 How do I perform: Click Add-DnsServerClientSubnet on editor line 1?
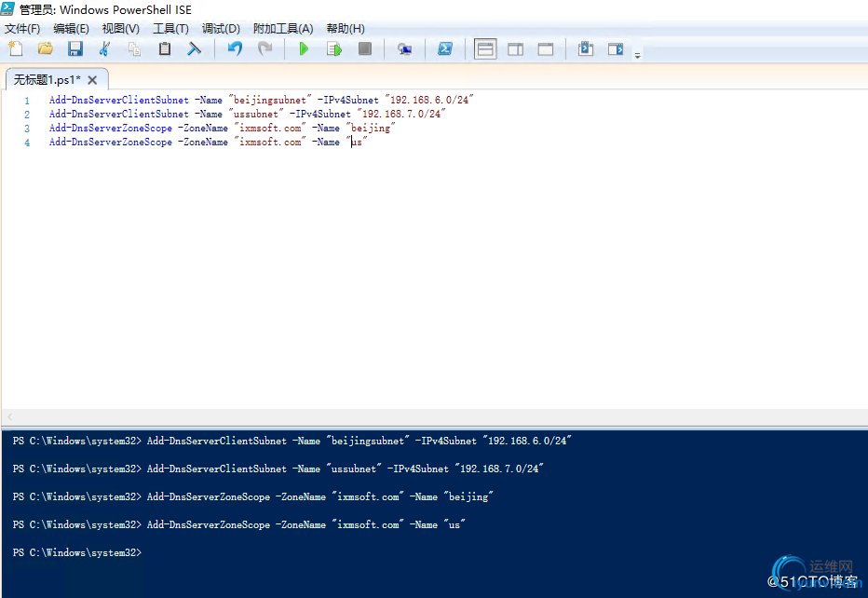tap(119, 100)
